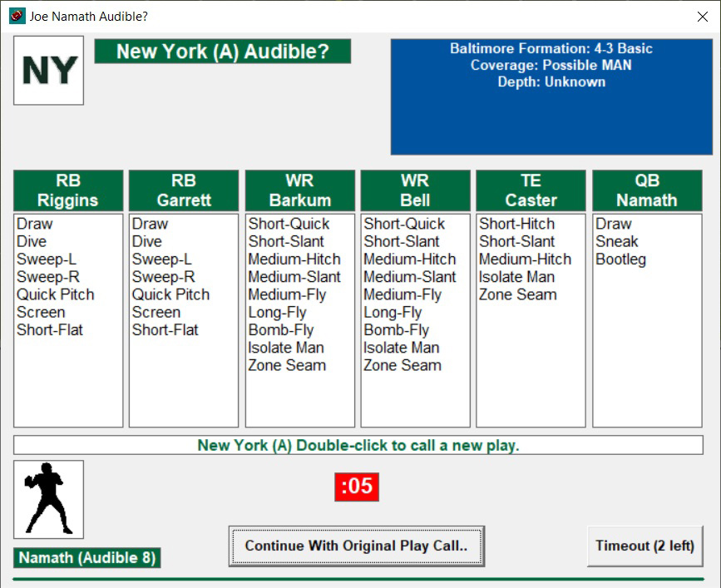The image size is (721, 588).
Task: Select Screen for RB Garrett
Action: click(156, 312)
